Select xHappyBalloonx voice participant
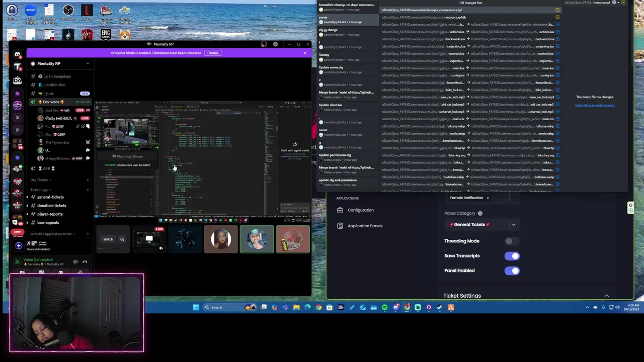Image resolution: width=644 pixels, height=362 pixels. (63, 158)
